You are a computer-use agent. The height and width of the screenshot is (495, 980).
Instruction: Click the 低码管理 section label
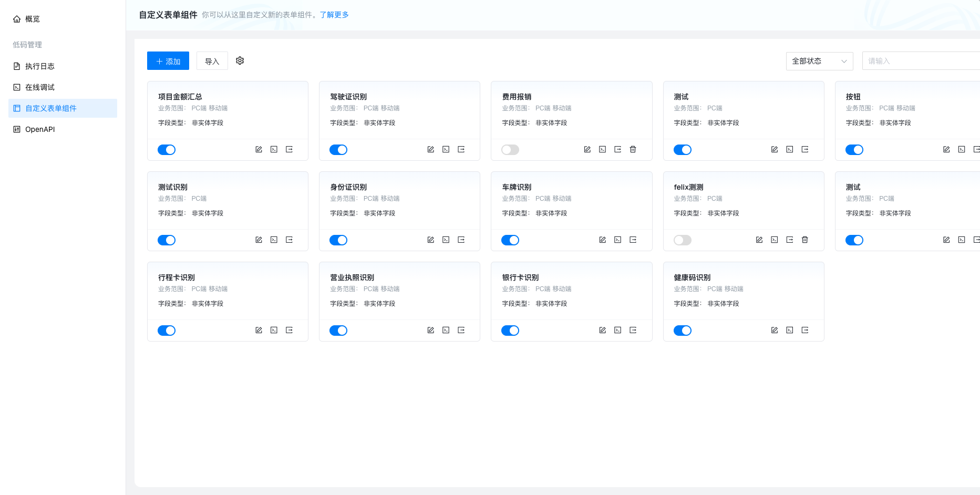point(27,45)
